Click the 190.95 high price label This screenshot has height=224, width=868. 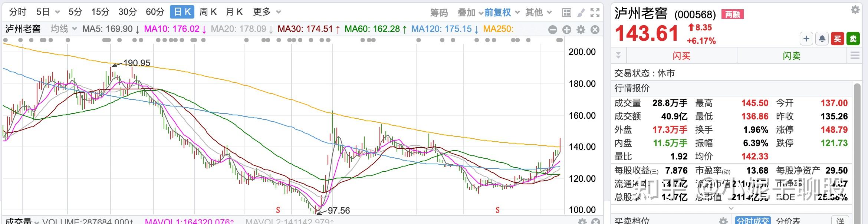[137, 63]
